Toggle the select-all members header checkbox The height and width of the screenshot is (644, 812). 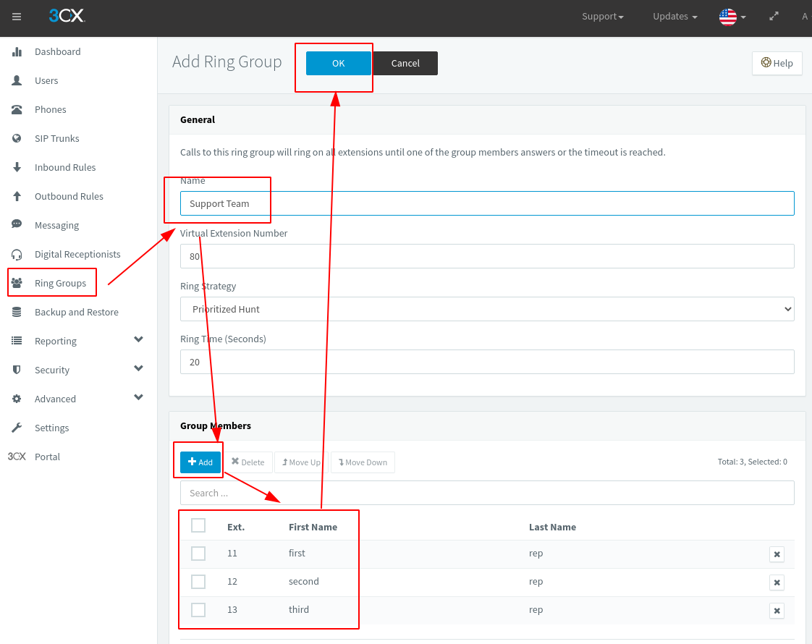(198, 526)
